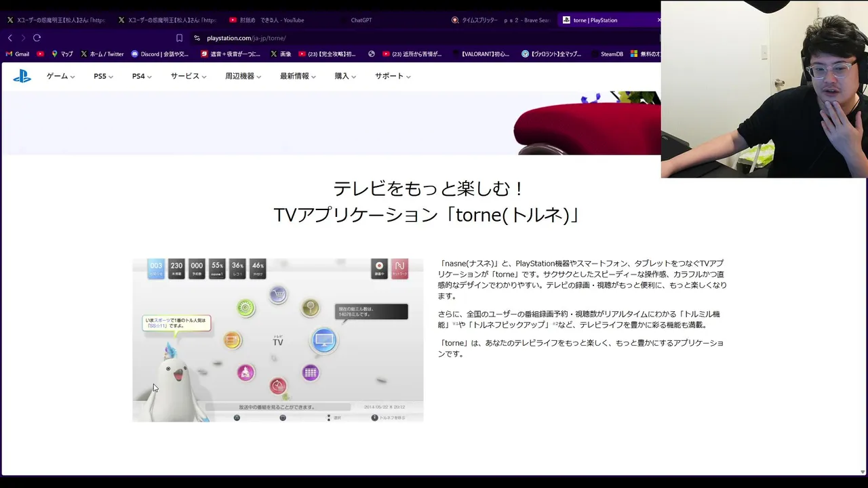Open the ゲーム dropdown menu

(x=60, y=76)
